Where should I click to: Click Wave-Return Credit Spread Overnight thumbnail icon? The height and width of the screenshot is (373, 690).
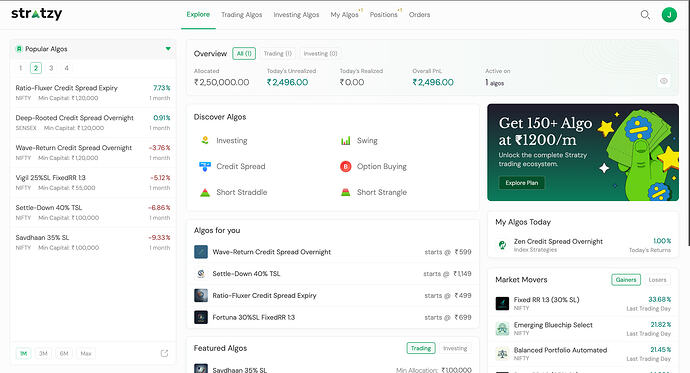[x=201, y=252]
